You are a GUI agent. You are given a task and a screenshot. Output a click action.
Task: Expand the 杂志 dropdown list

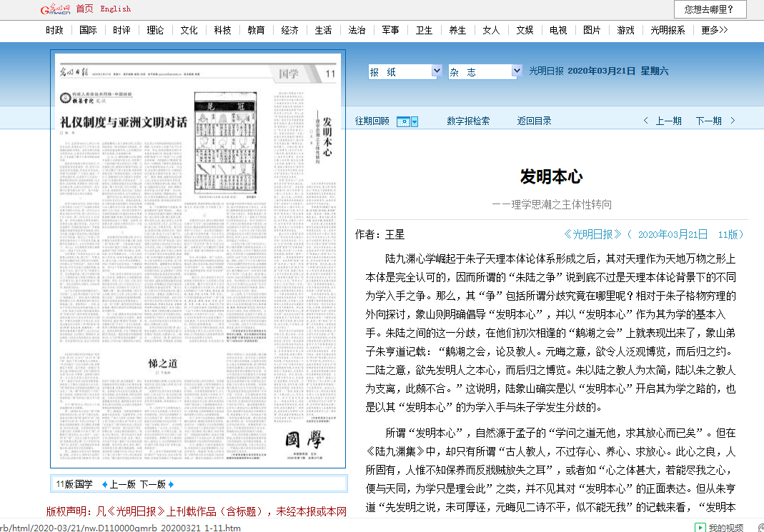click(517, 71)
